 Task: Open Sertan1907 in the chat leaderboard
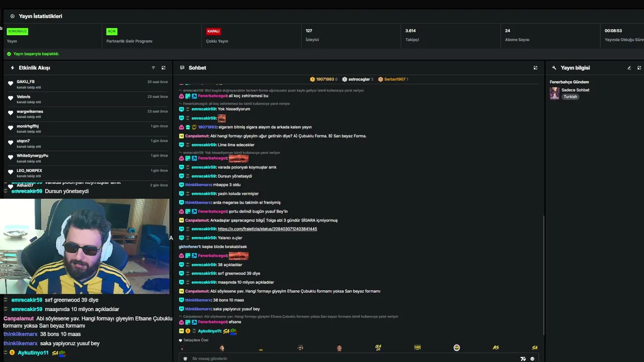click(x=395, y=79)
